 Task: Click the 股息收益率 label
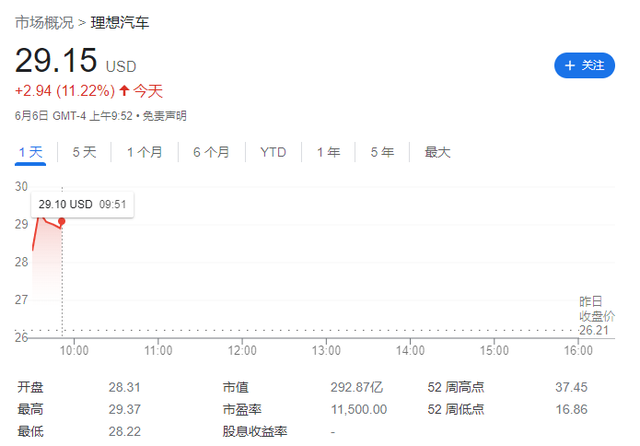(255, 431)
